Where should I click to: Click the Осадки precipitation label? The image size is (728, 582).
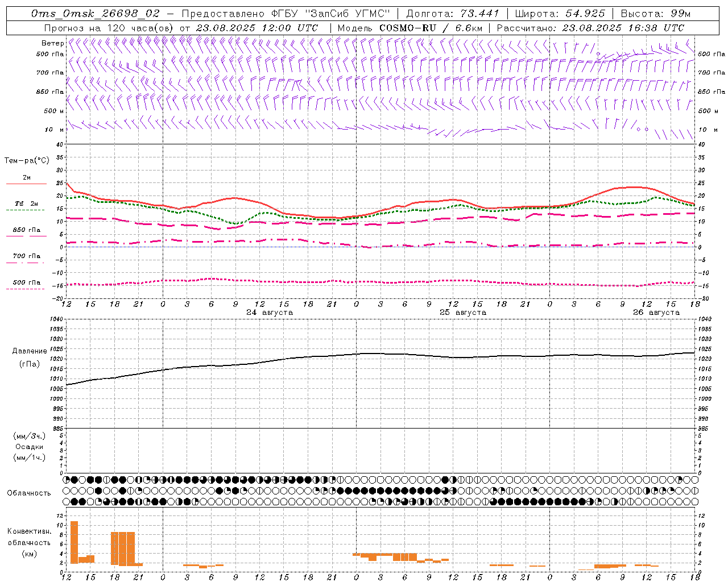[30, 447]
